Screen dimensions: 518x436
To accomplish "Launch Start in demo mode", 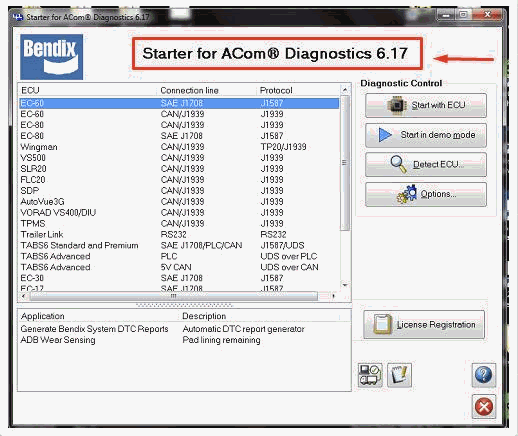I will click(426, 135).
